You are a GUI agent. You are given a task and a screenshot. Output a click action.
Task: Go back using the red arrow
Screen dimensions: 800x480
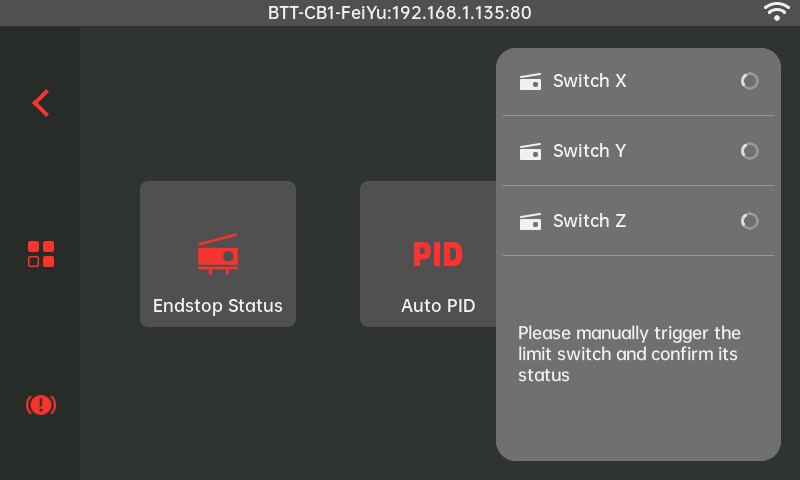point(40,103)
